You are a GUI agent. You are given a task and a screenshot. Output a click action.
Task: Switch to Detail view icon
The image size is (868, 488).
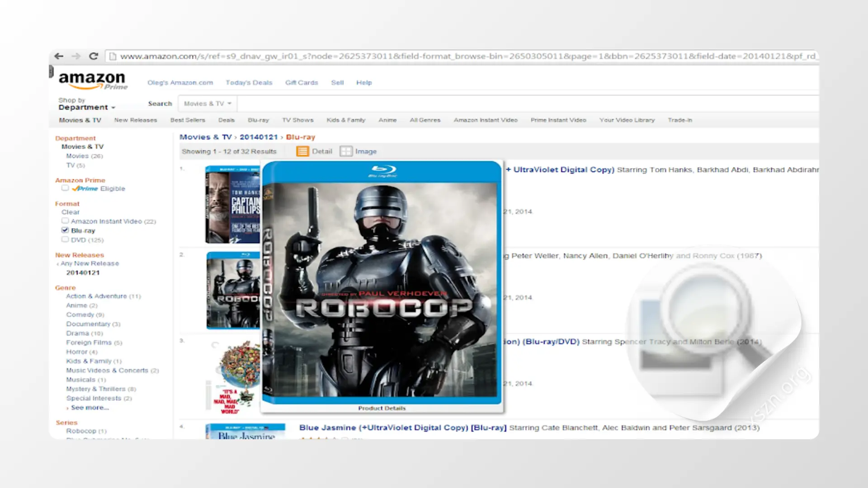tap(302, 151)
